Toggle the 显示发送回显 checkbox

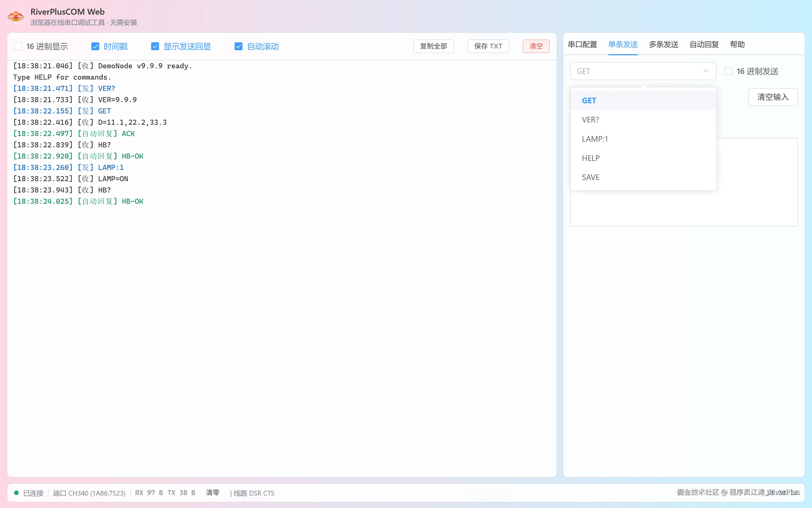click(x=155, y=46)
